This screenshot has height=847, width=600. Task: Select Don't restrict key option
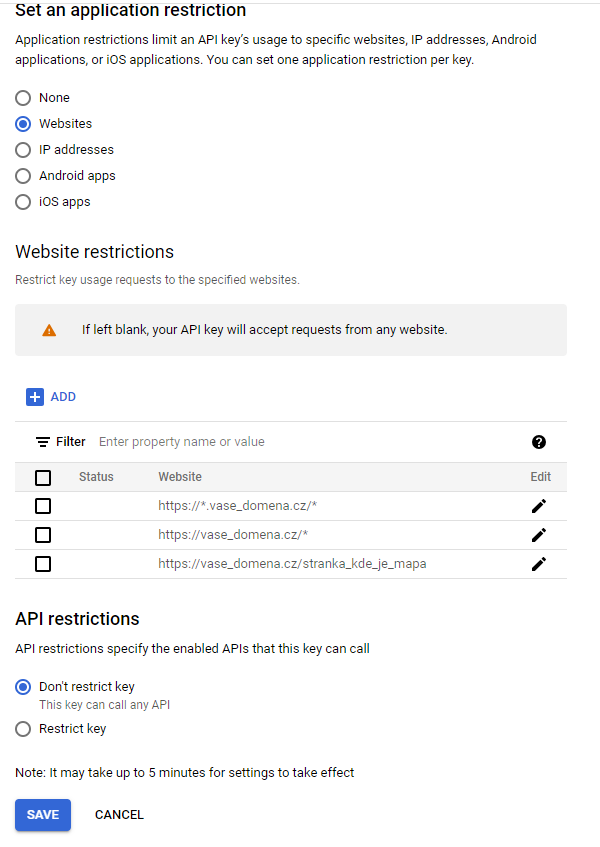coord(23,687)
